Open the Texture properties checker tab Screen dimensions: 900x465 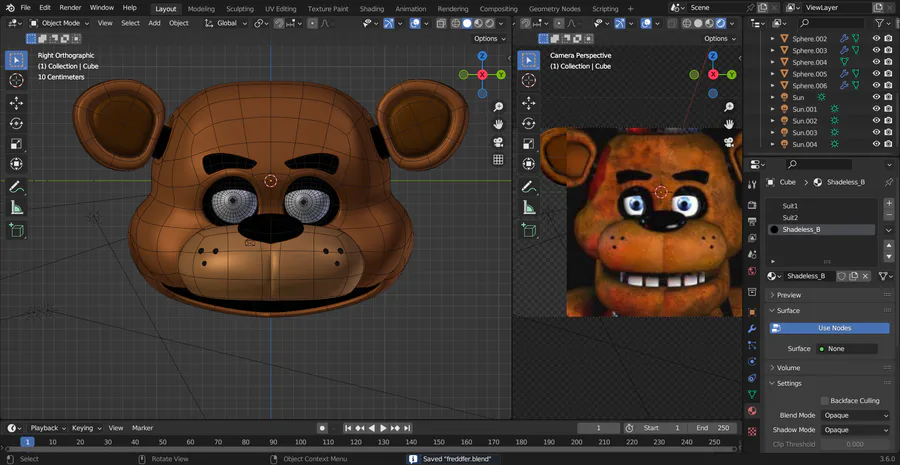(752, 431)
